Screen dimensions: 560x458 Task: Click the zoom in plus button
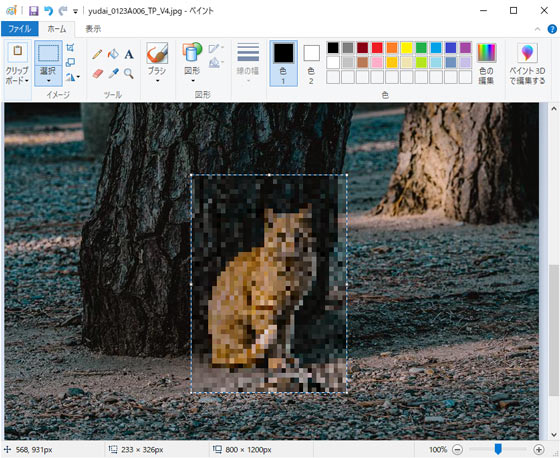click(x=539, y=449)
